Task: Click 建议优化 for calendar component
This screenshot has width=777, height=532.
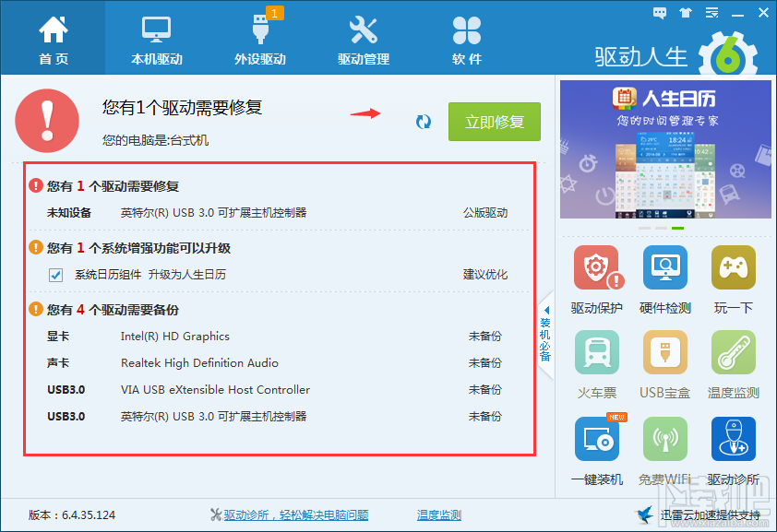Action: (x=485, y=275)
